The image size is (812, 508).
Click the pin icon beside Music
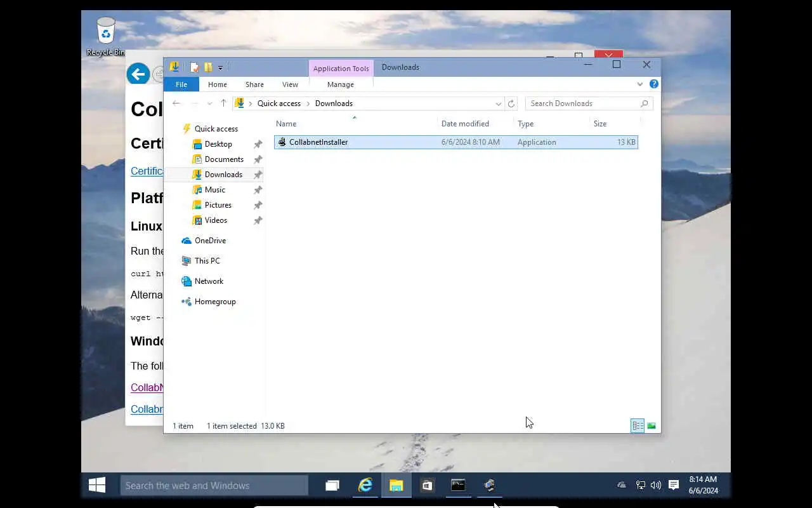[258, 190]
